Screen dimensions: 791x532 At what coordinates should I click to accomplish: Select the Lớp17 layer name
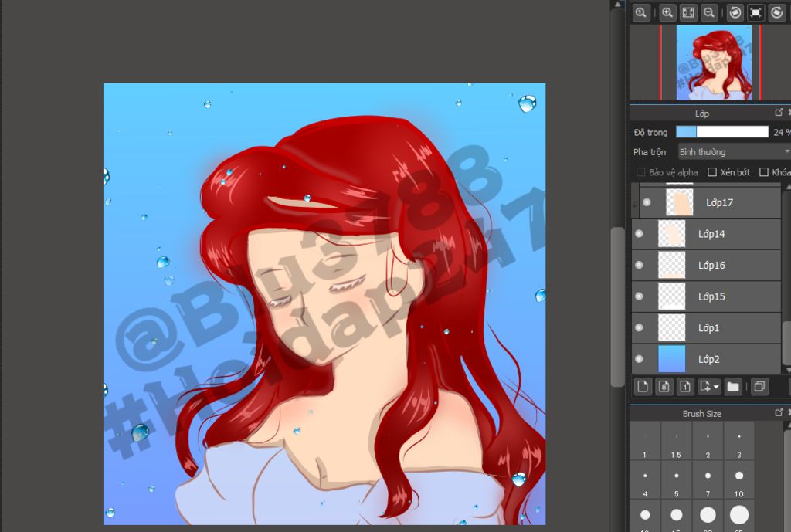719,203
